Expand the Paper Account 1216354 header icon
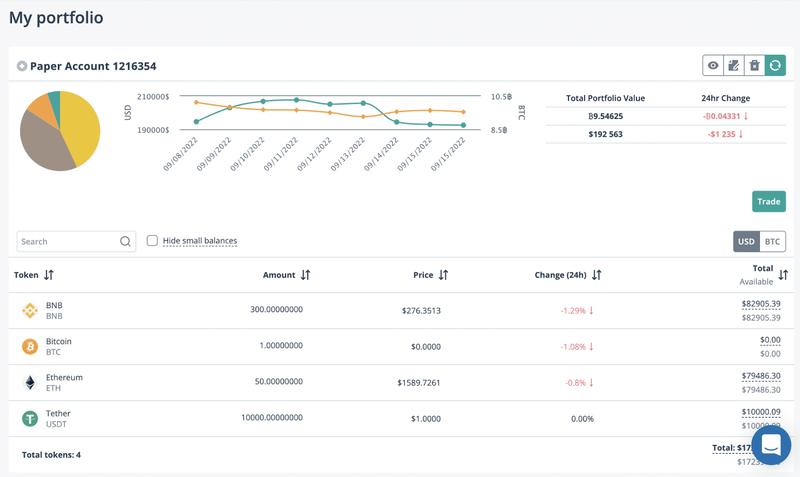This screenshot has width=800, height=477. (22, 66)
